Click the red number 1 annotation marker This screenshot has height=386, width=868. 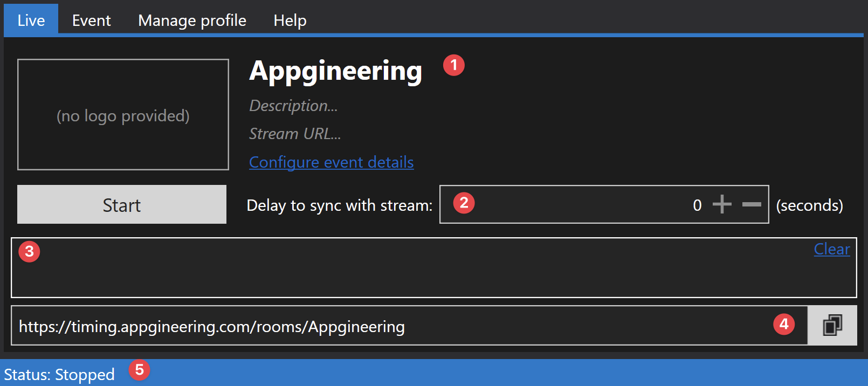454,65
